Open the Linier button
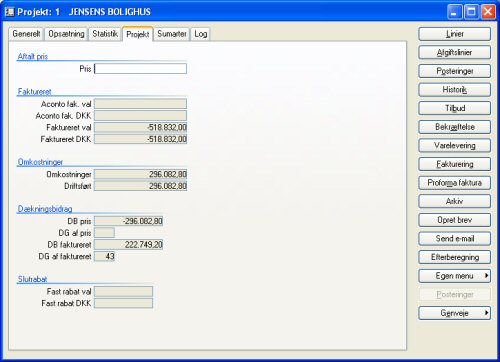This screenshot has width=500, height=362. [455, 34]
